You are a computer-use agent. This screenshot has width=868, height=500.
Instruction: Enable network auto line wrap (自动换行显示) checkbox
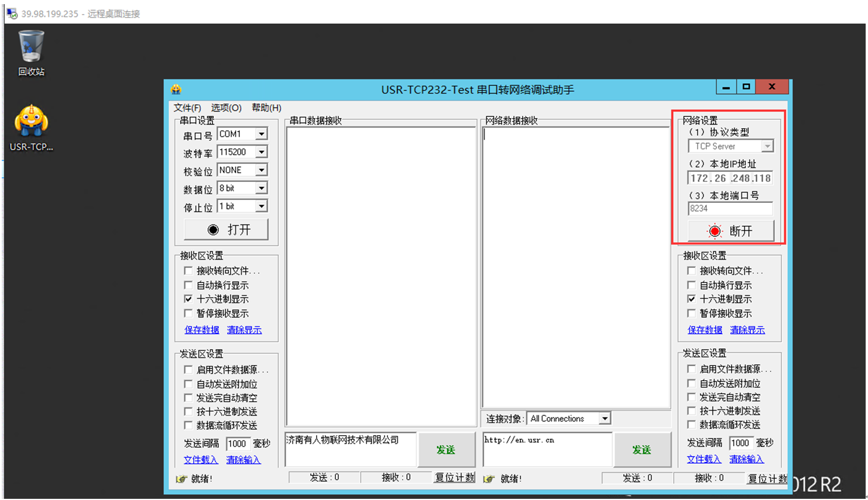[692, 285]
